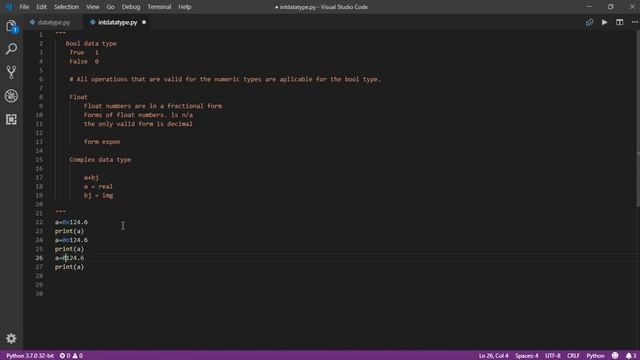Open the Search view icon

[11, 49]
